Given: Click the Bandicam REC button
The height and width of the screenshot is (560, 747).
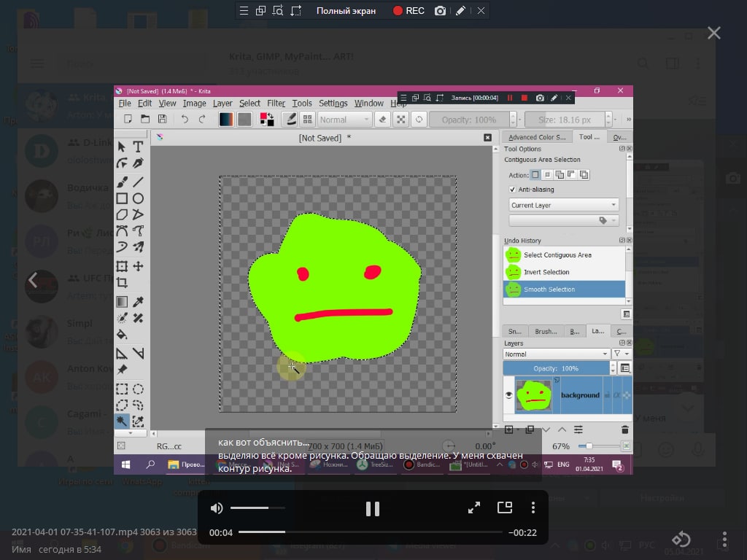Looking at the screenshot, I should point(409,10).
